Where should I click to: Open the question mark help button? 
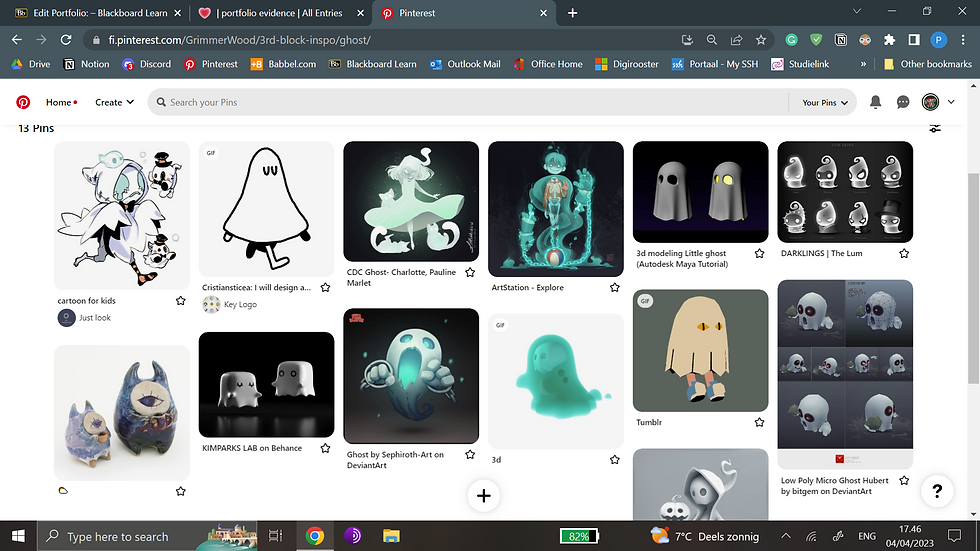937,491
